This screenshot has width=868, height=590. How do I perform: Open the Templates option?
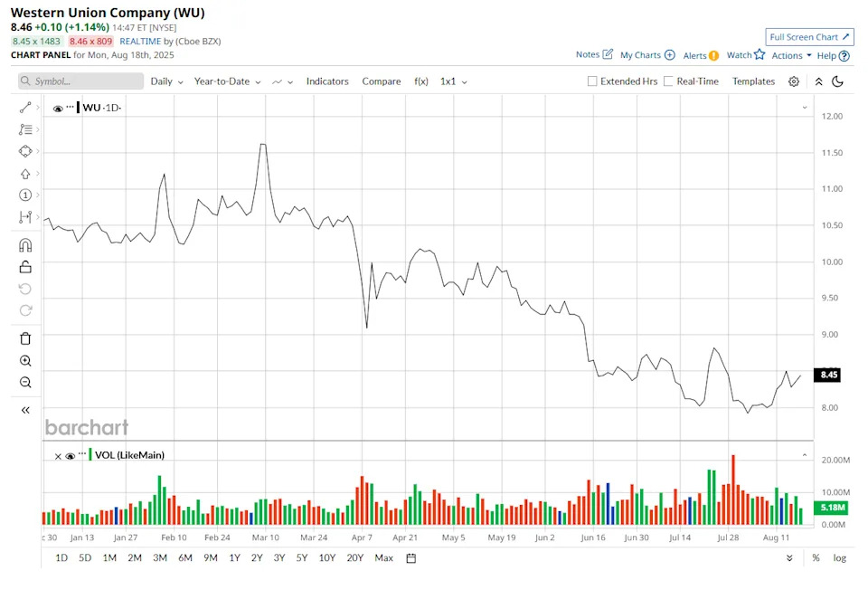click(x=753, y=81)
